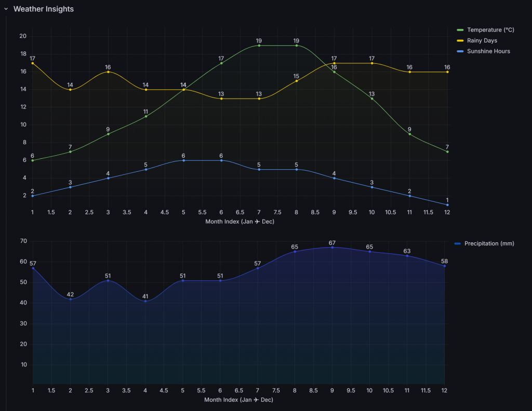Select the Rainy Days point labeled 15
The width and height of the screenshot is (532, 411).
click(297, 81)
